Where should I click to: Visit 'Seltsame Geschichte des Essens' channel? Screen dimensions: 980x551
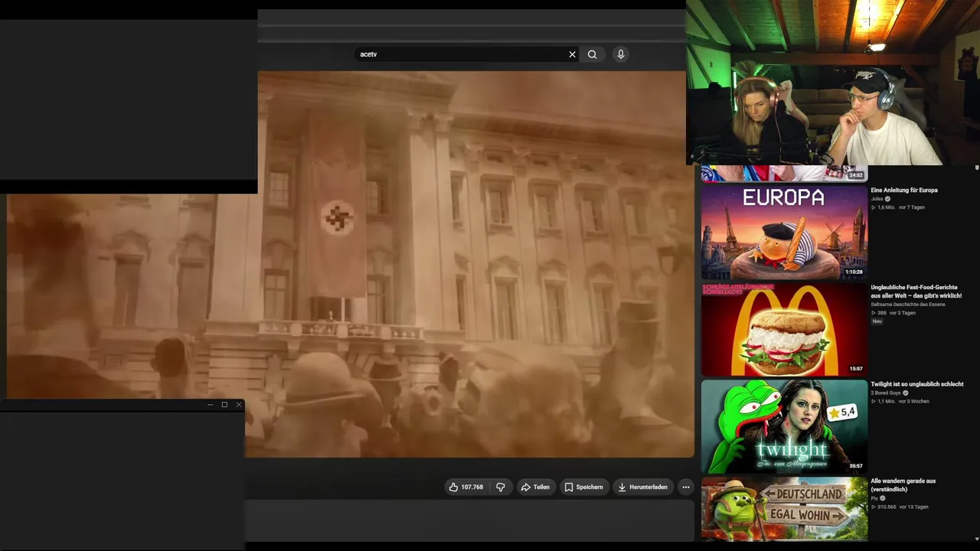click(908, 305)
